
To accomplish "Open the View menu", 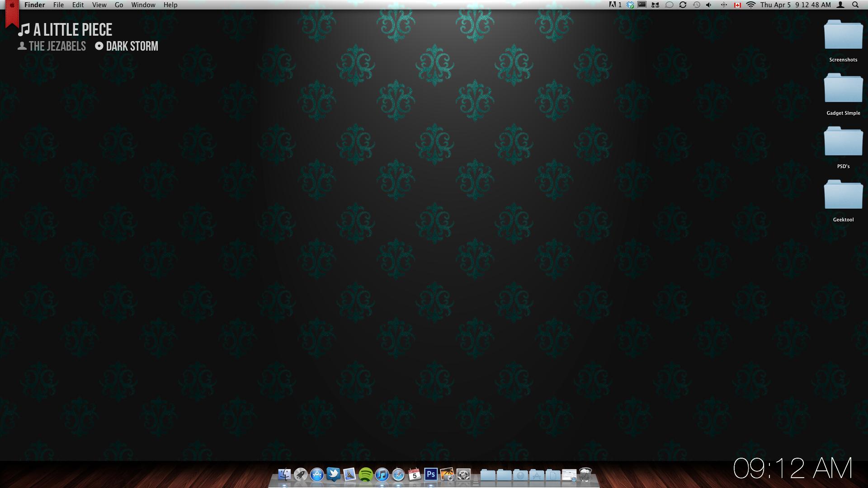I will (x=99, y=5).
